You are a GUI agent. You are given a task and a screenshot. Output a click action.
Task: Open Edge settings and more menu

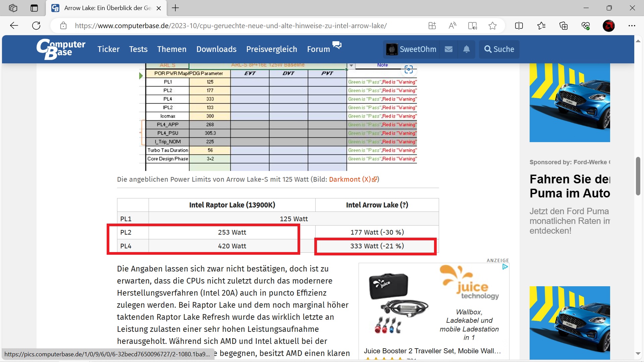(632, 26)
